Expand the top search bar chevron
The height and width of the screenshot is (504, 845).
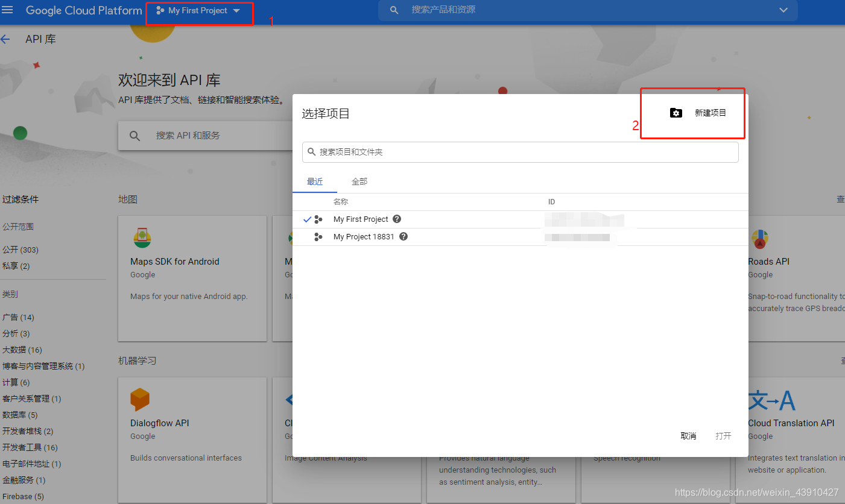(x=783, y=10)
